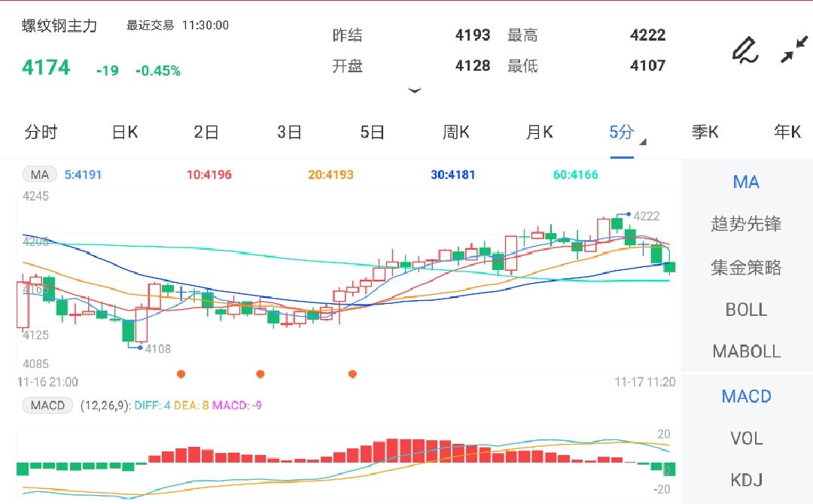The image size is (813, 504).
Task: Tap the middle orange event marker dot
Action: [260, 374]
